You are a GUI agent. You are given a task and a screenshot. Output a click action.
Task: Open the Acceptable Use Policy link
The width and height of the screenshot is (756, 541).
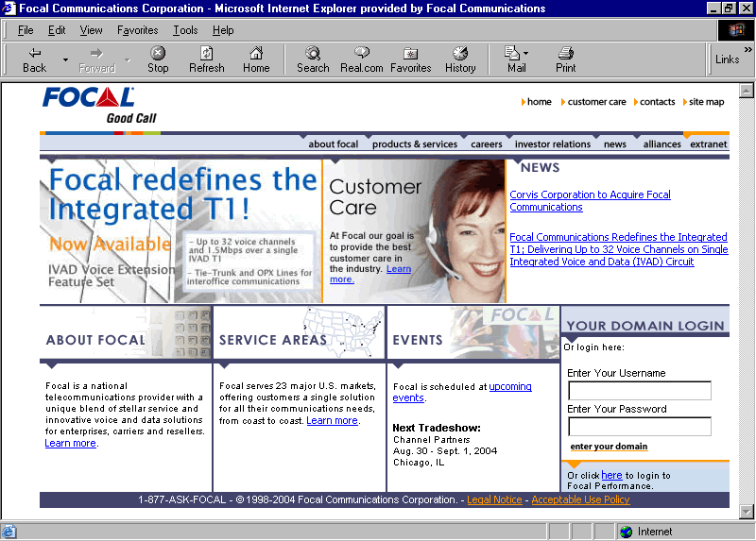point(580,500)
